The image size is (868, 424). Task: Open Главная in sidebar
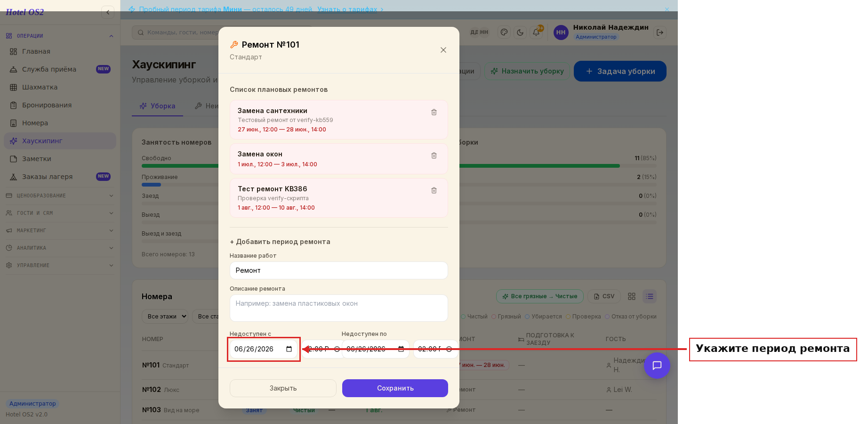pos(60,51)
